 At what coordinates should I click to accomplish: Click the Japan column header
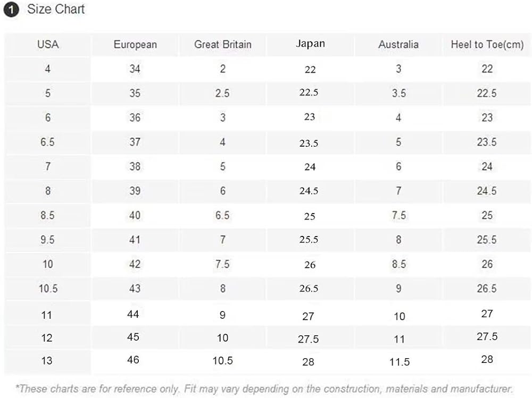point(310,44)
